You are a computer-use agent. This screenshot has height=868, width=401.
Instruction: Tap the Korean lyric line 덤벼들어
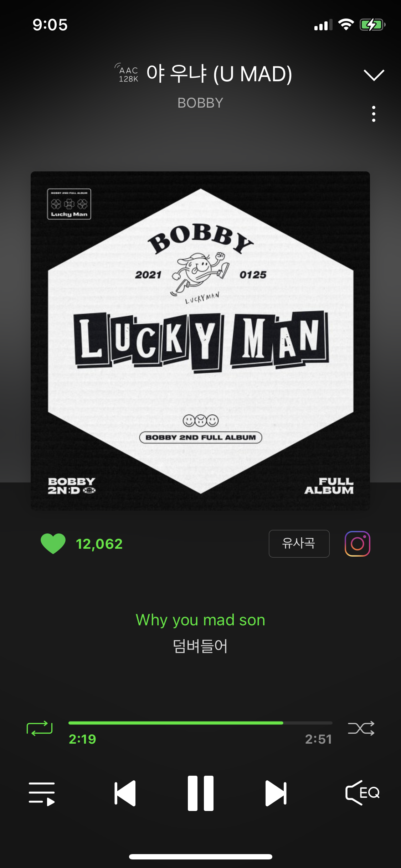[x=200, y=646]
